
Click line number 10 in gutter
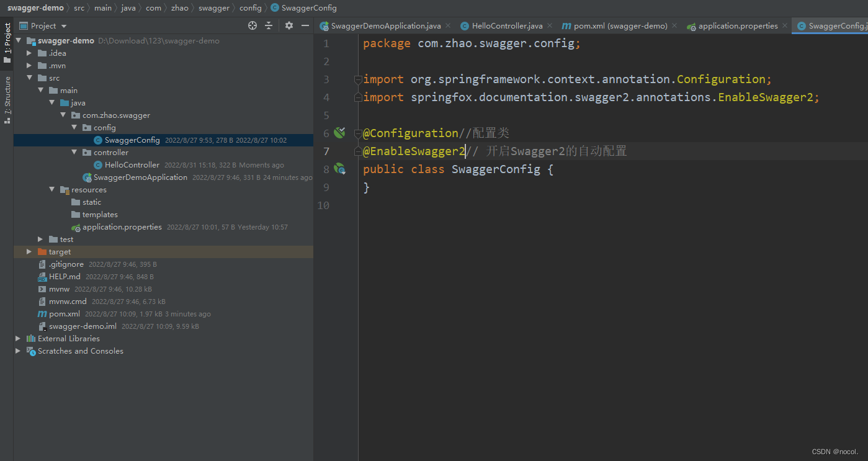pos(323,205)
